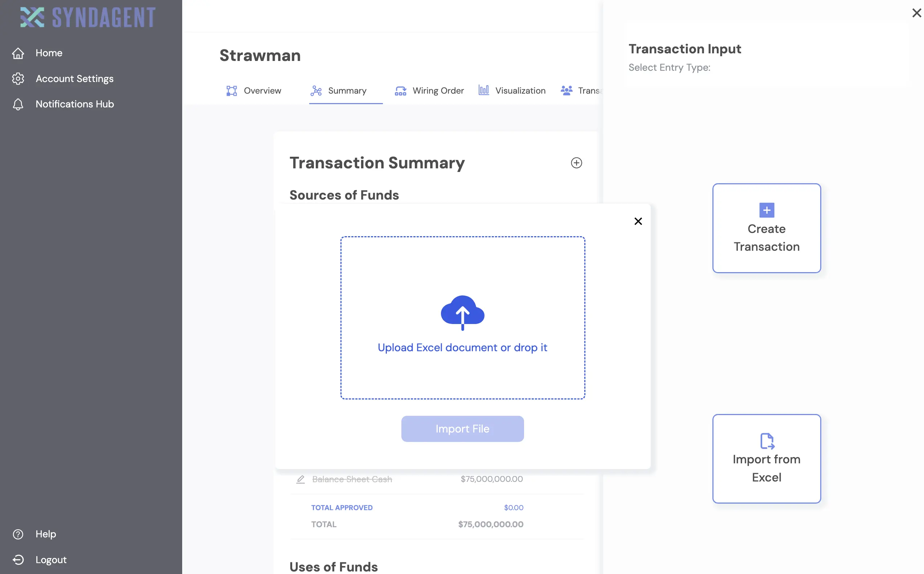
Task: Open Notifications Hub
Action: [x=75, y=104]
